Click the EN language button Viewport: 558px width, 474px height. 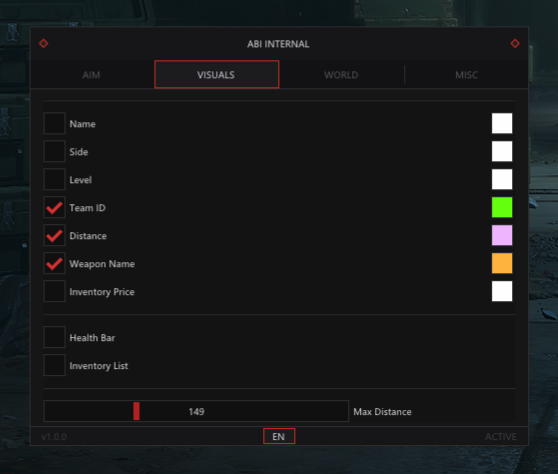tap(279, 436)
